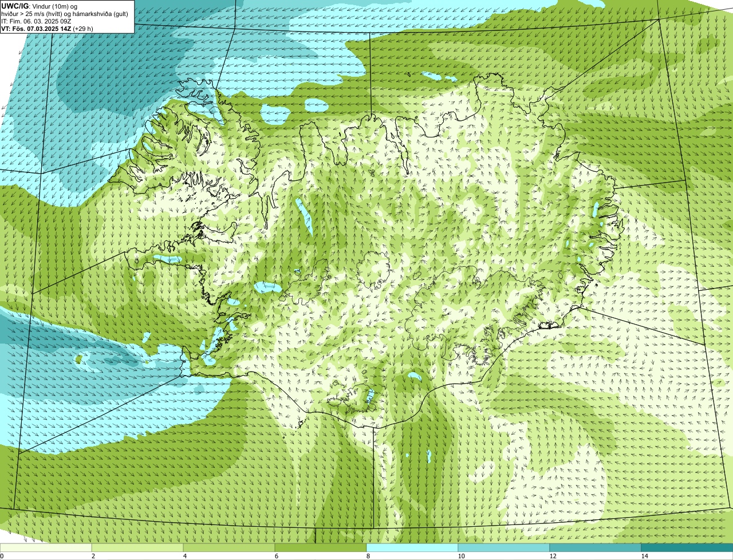Viewport: 733px width, 560px height.
Task: Click the darkest teal swatch above 14
Action: 687,547
